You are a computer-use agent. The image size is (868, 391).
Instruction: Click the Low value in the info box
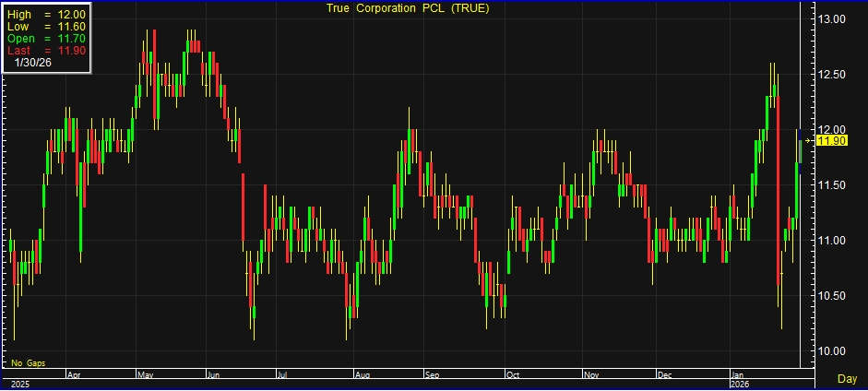[x=46, y=28]
